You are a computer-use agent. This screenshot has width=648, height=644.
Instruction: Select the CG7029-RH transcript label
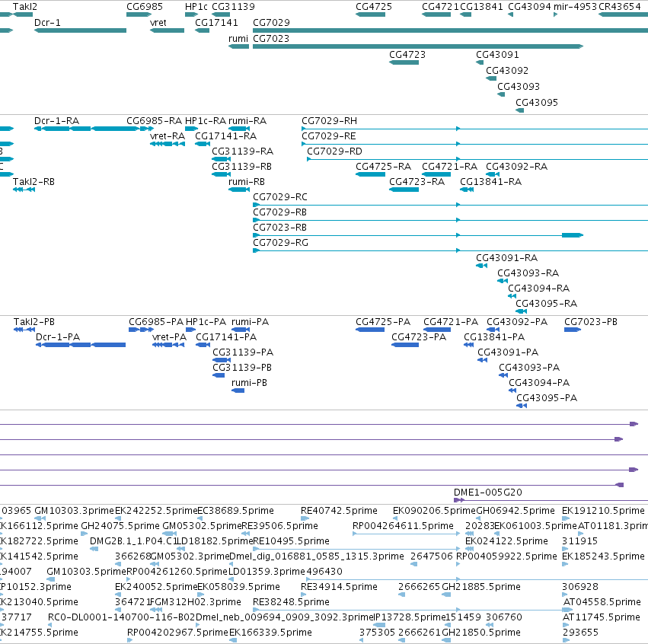click(330, 121)
